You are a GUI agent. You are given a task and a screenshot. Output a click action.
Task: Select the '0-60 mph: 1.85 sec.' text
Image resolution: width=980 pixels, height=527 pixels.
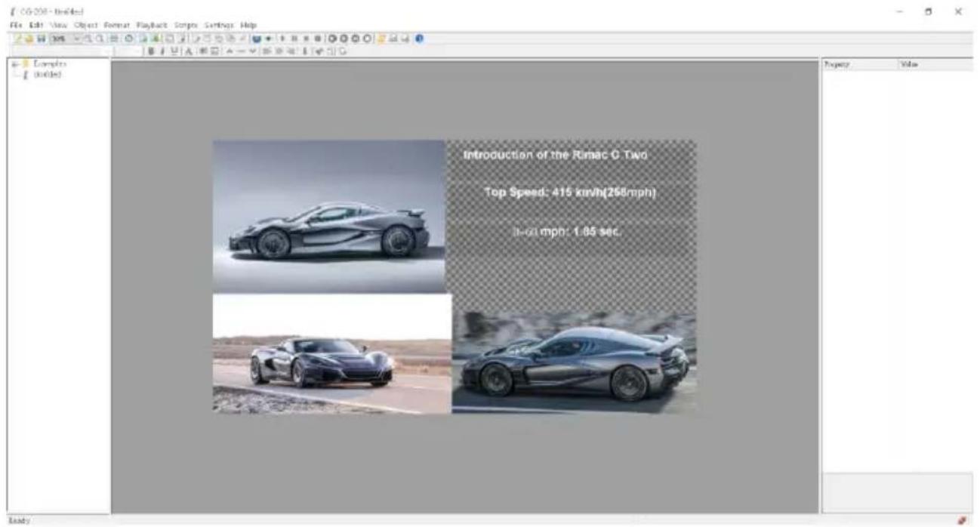point(568,232)
